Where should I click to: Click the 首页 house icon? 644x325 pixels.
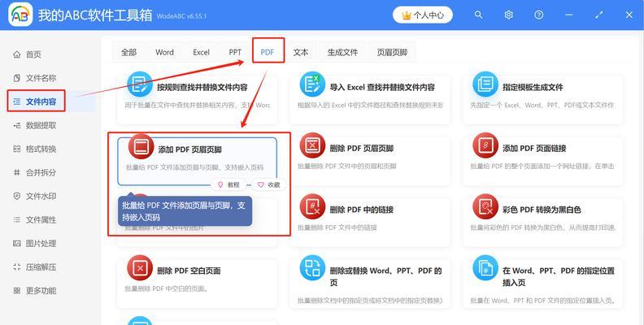coord(17,54)
